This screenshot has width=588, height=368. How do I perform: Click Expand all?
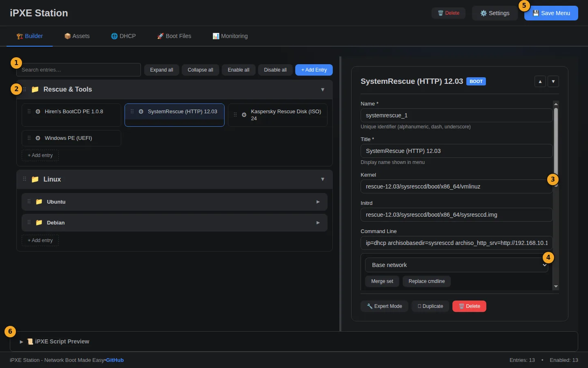tap(162, 70)
